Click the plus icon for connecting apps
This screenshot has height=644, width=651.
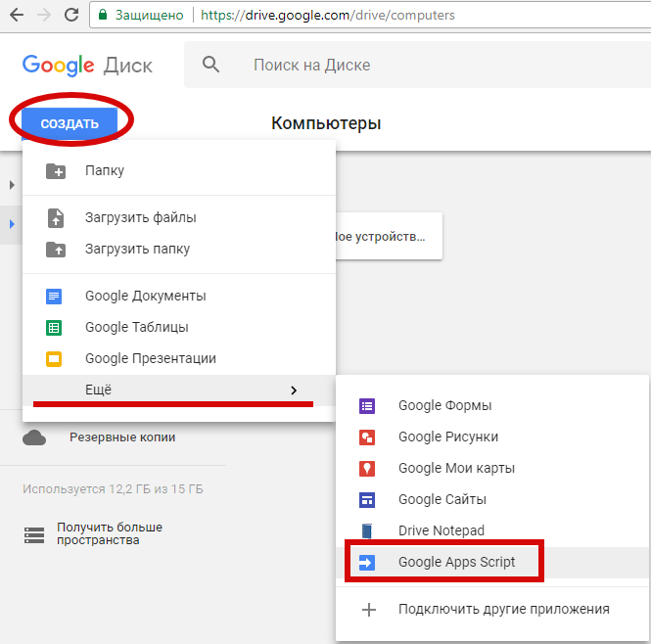click(x=369, y=610)
